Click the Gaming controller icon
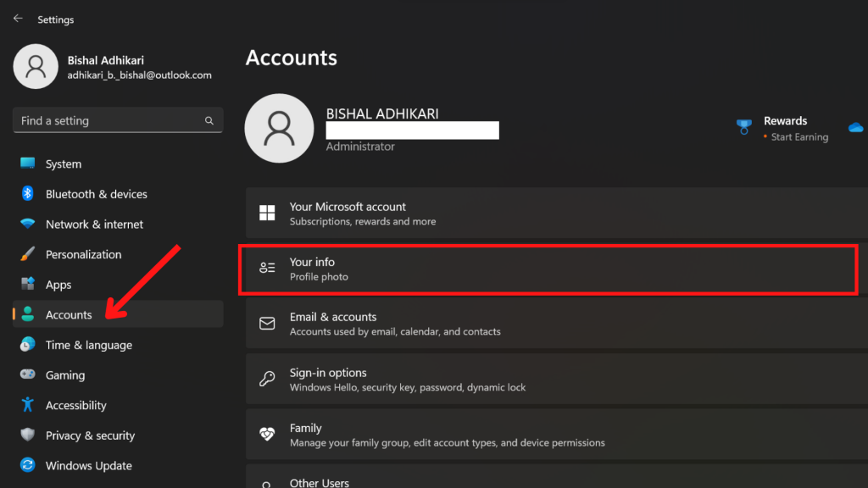 click(x=27, y=374)
